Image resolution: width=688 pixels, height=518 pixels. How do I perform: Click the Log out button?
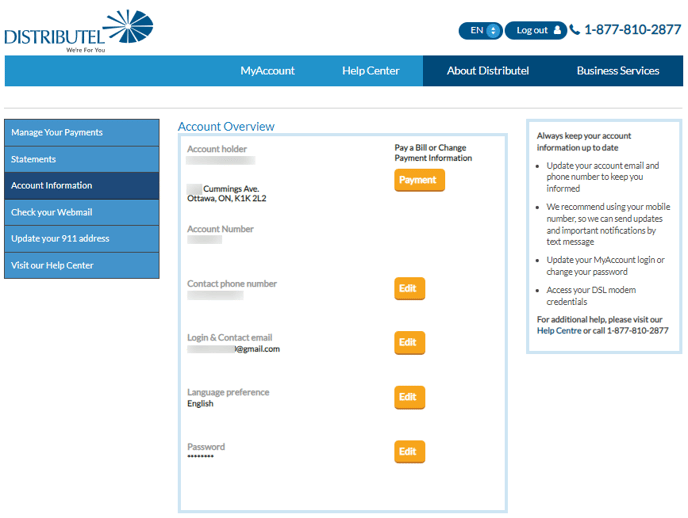[x=536, y=30]
